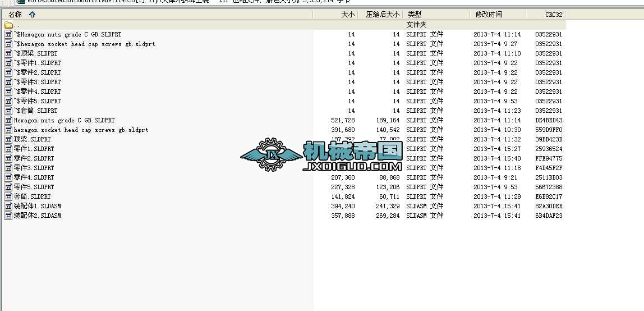
Task: Click the packed size value 189,164
Action: [x=388, y=120]
